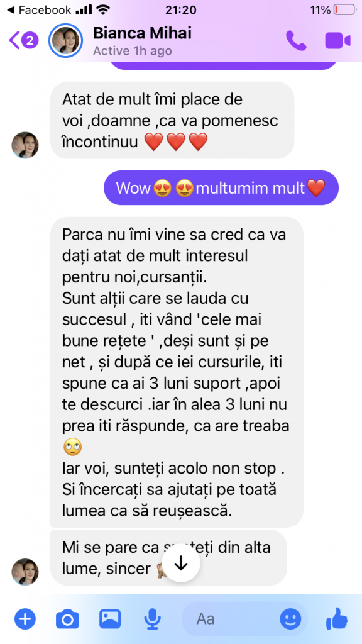
Task: Select the 'Wow multumim mult' sent message
Action: pyautogui.click(x=221, y=187)
